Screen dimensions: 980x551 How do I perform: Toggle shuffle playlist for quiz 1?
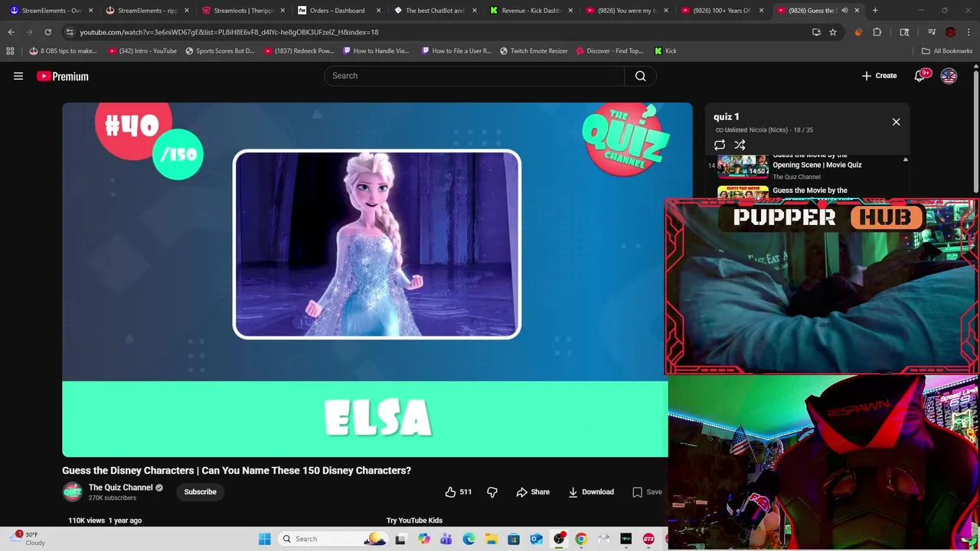tap(740, 145)
